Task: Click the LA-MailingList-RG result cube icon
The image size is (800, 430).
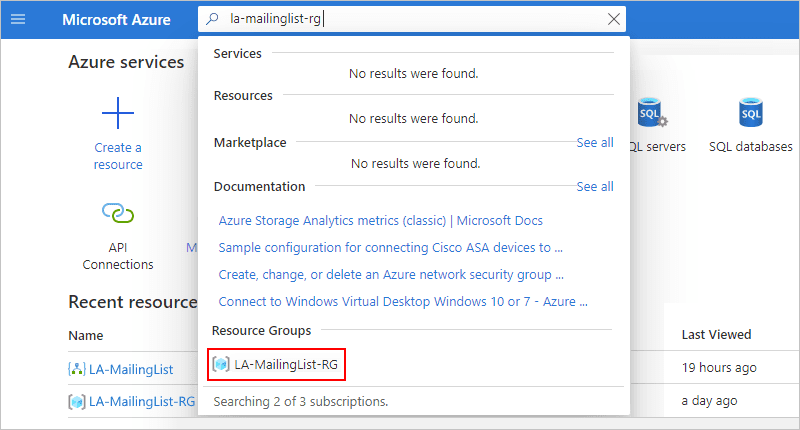Action: tap(221, 364)
